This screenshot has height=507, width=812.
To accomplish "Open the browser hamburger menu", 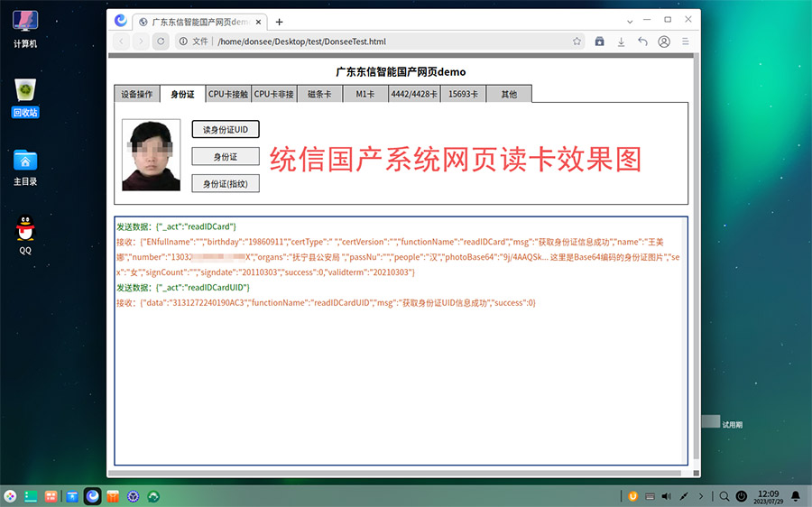I will tap(686, 41).
